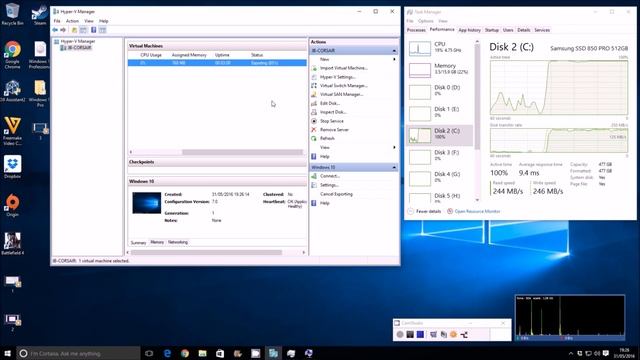Open Dropbox desktop shortcut
This screenshot has height=360, width=640.
click(x=12, y=167)
